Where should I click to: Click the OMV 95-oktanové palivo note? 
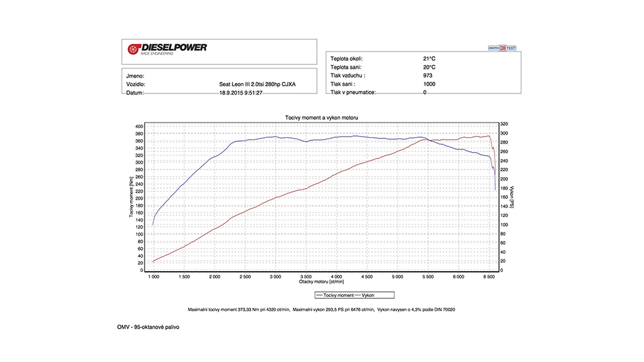point(148,327)
